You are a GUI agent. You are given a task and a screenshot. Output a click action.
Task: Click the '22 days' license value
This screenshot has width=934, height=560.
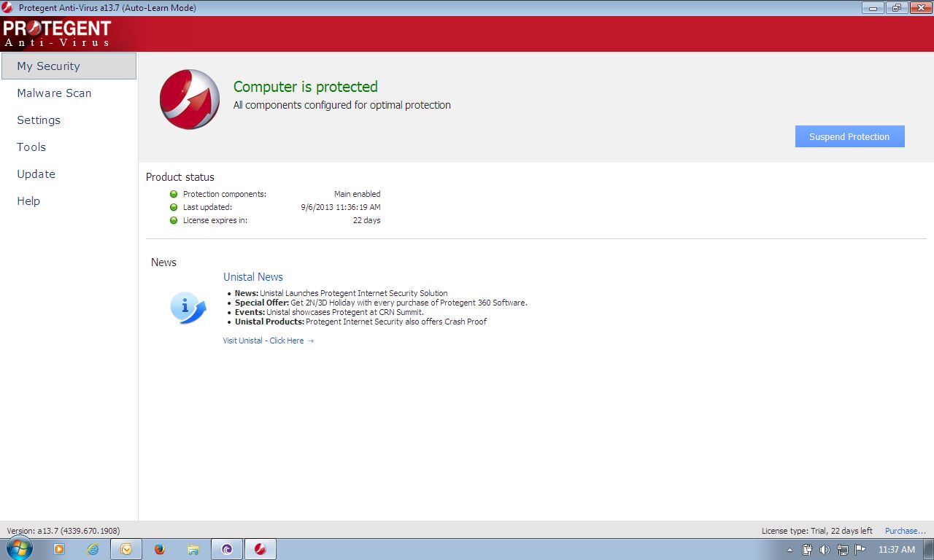coord(367,220)
